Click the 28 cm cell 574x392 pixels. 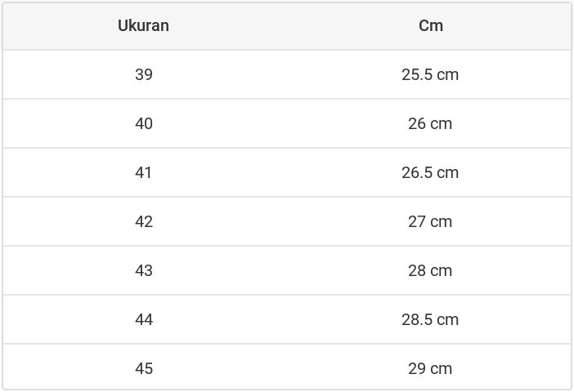pos(430,270)
